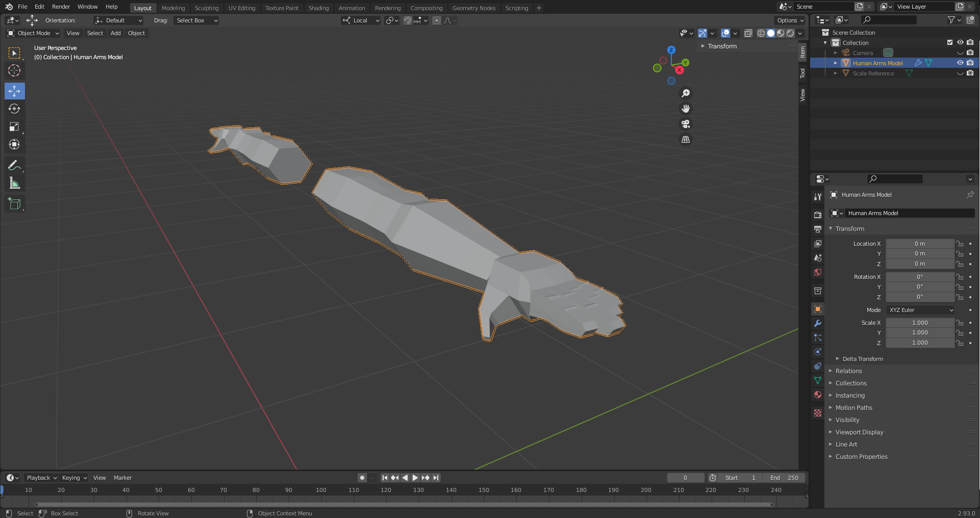
Task: Expand Viewport Display panel
Action: click(x=859, y=432)
